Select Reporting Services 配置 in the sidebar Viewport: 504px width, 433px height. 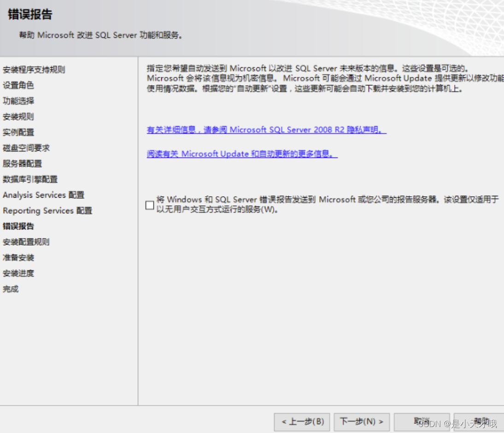pos(46,211)
